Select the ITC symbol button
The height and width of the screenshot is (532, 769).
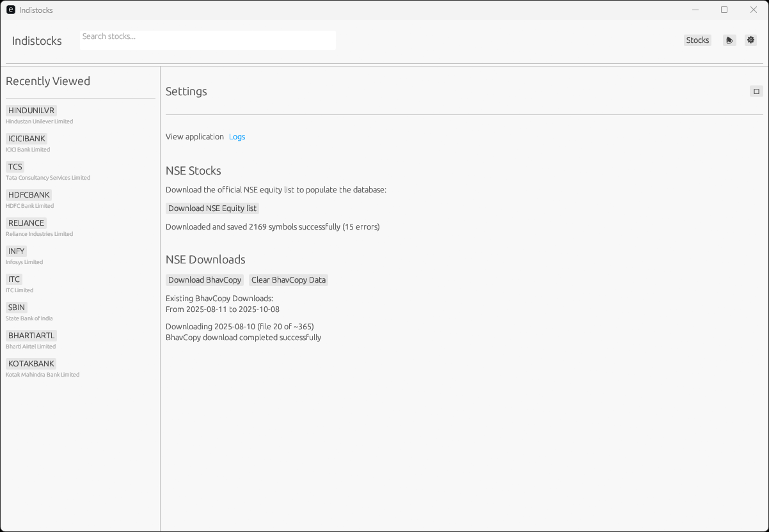coord(14,279)
